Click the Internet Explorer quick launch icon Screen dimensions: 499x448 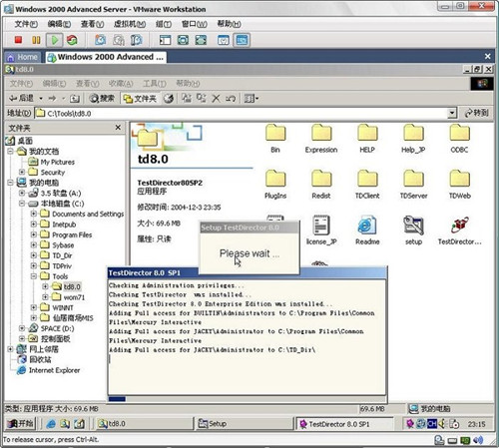click(x=51, y=423)
